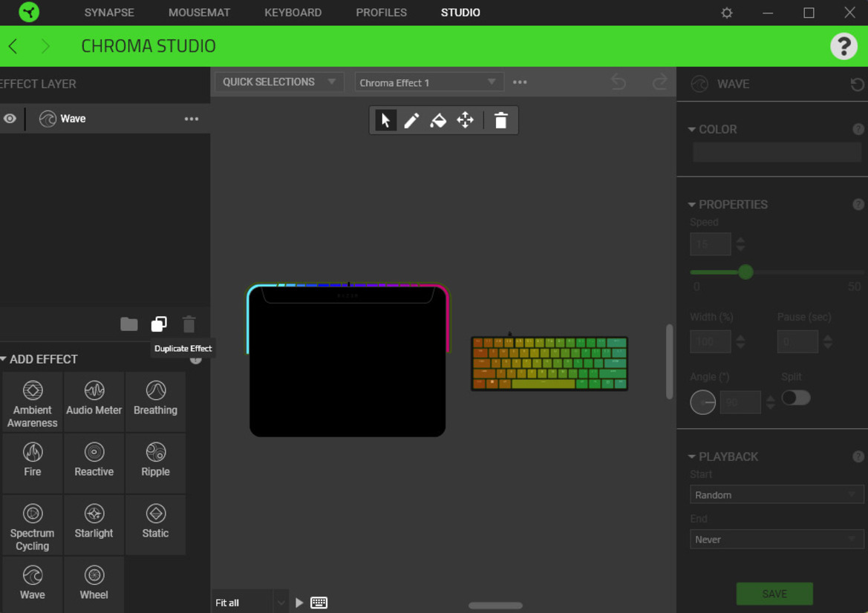Add Ambient Awareness effect
The image size is (868, 613).
(33, 402)
